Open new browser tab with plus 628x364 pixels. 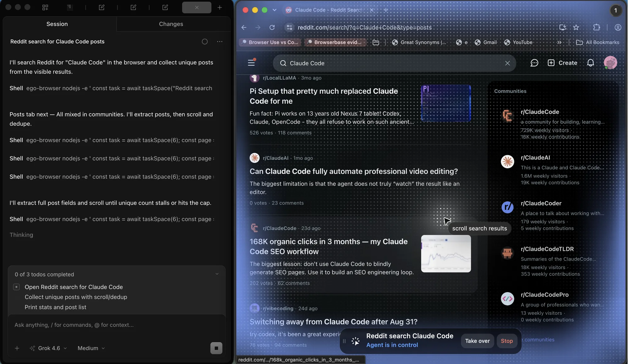(x=386, y=10)
